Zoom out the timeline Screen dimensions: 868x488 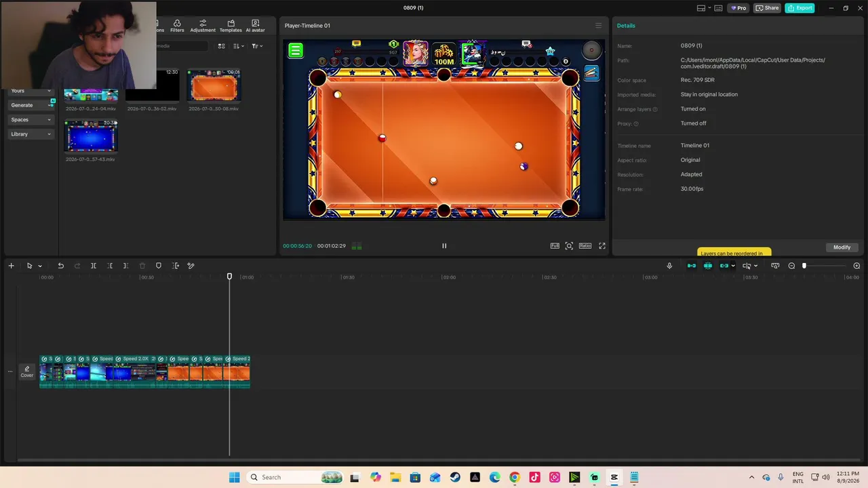791,266
